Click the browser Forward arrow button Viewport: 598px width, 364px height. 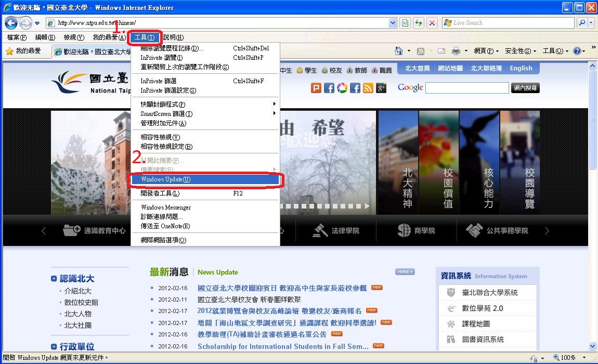tap(25, 23)
